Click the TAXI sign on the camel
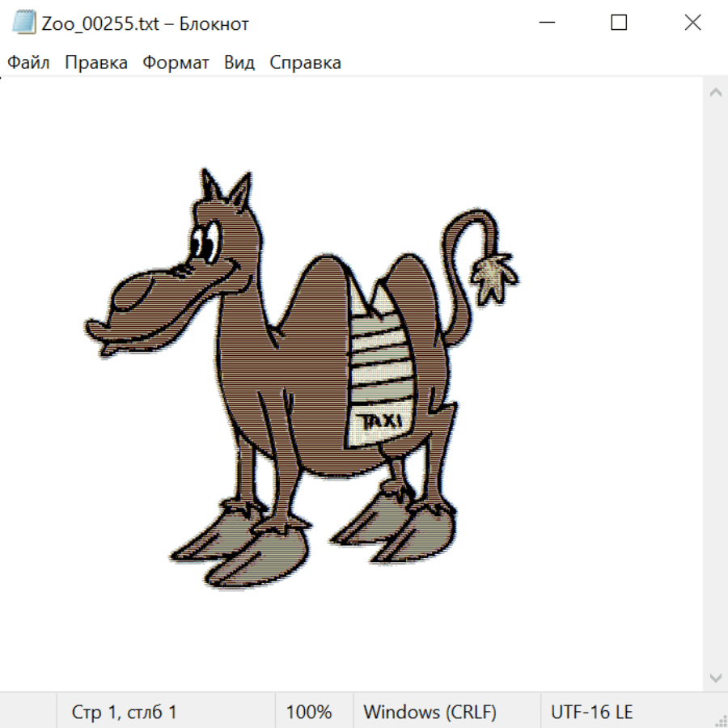Viewport: 728px width, 728px height. (x=381, y=421)
